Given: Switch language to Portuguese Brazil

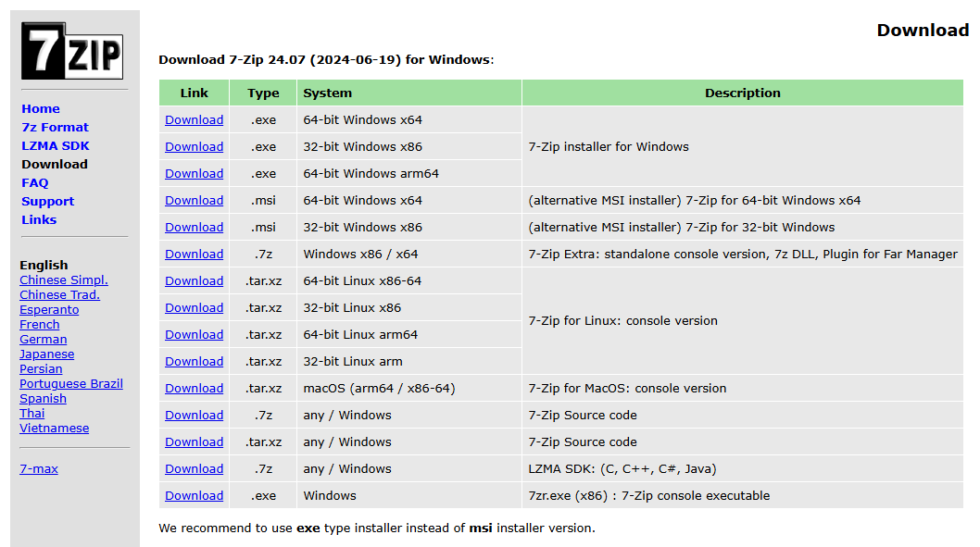Looking at the screenshot, I should [71, 383].
